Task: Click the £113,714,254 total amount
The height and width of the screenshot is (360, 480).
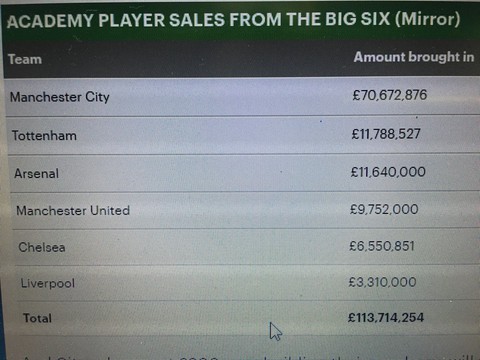Action: 386,317
